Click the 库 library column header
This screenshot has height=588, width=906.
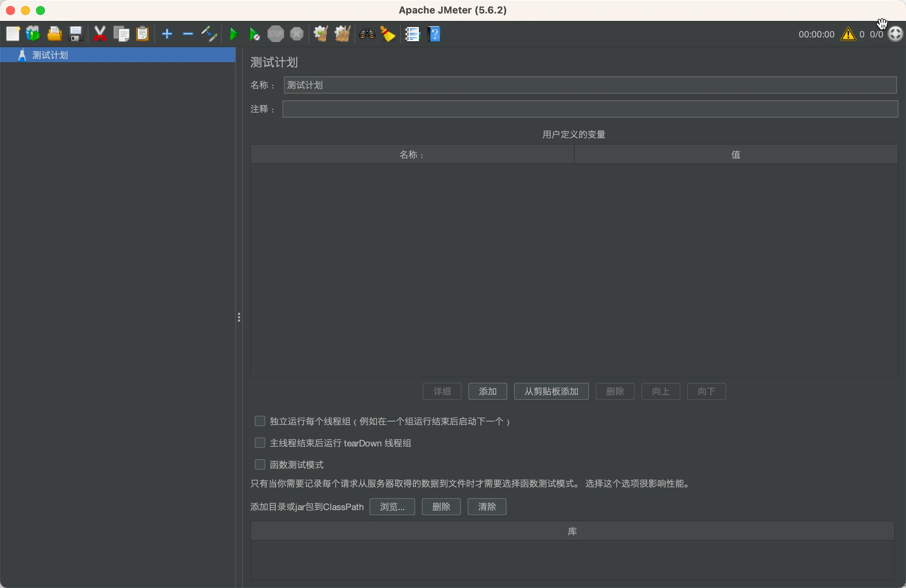[x=572, y=531]
